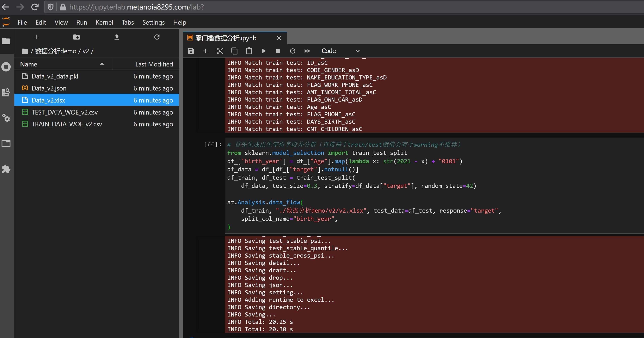Click the Save notebook icon
Viewport: 644px width, 338px height.
[x=191, y=51]
